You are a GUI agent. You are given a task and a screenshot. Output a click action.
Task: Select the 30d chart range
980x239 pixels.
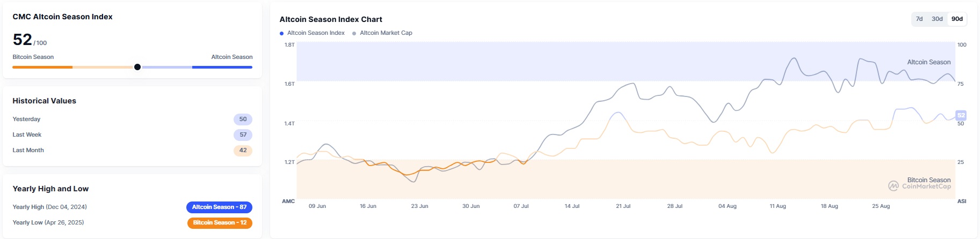[937, 19]
